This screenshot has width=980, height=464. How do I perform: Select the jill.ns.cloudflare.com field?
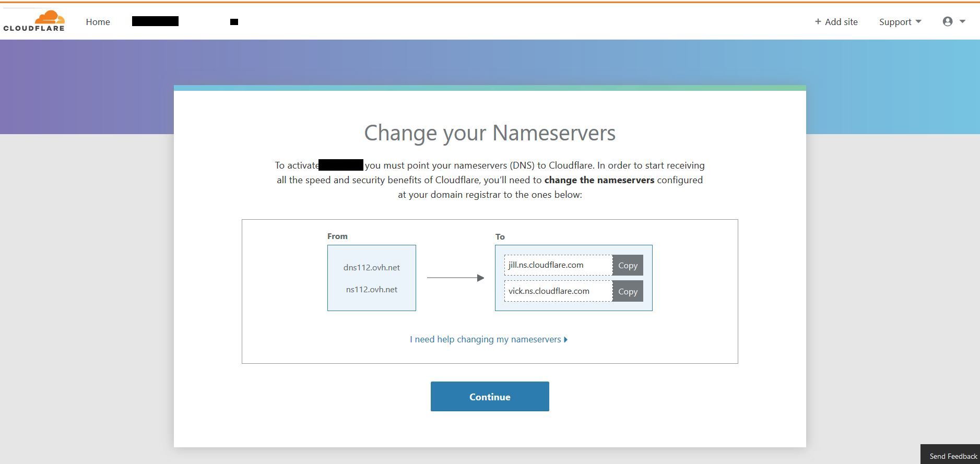click(x=558, y=265)
